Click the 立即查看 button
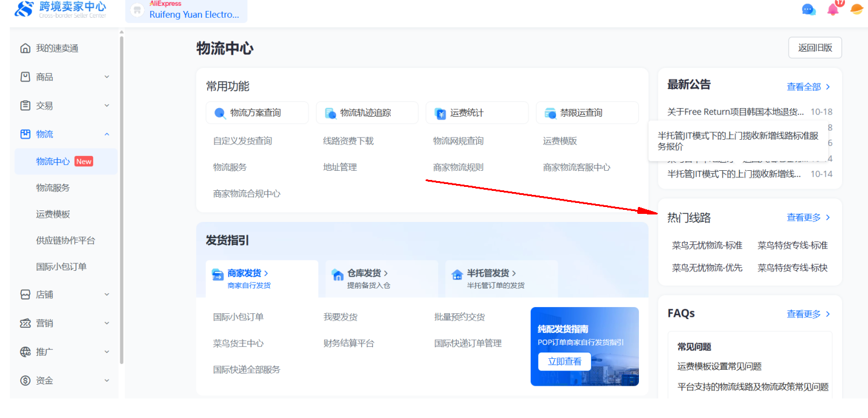The height and width of the screenshot is (418, 868). (565, 362)
